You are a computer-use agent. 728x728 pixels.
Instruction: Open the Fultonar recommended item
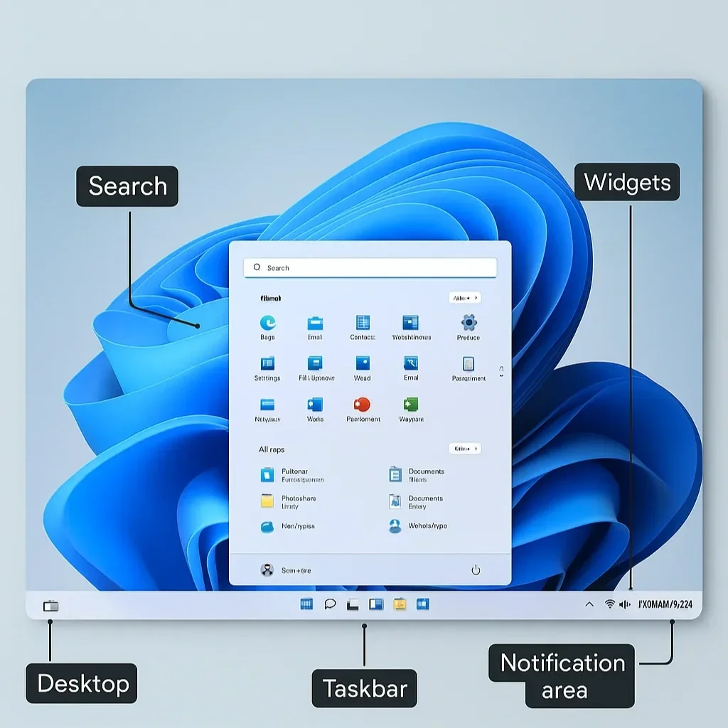(x=292, y=475)
